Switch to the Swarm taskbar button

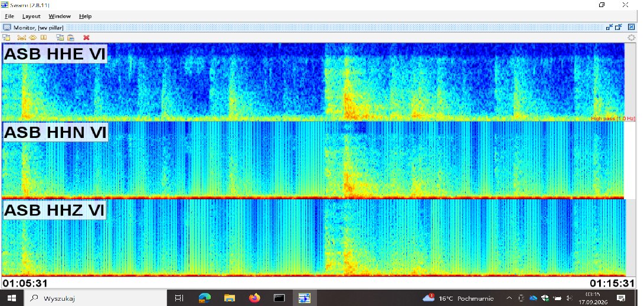tap(305, 298)
